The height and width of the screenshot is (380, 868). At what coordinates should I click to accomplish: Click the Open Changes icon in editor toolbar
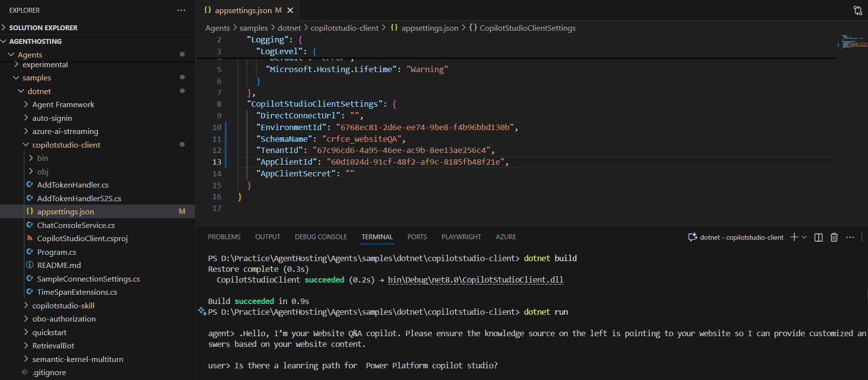click(858, 10)
